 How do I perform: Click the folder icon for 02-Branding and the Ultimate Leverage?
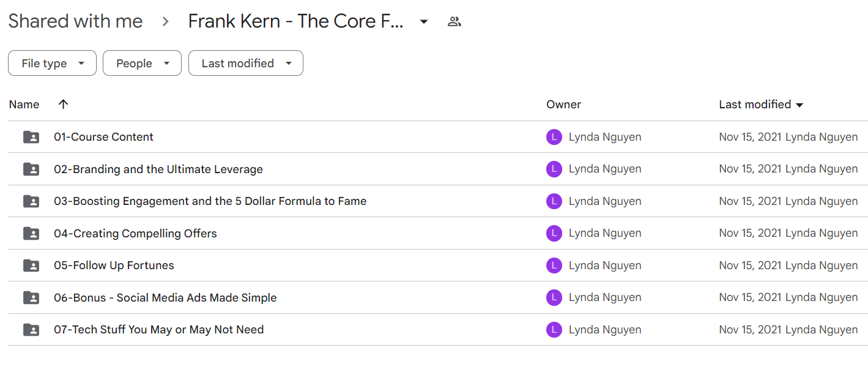click(31, 169)
